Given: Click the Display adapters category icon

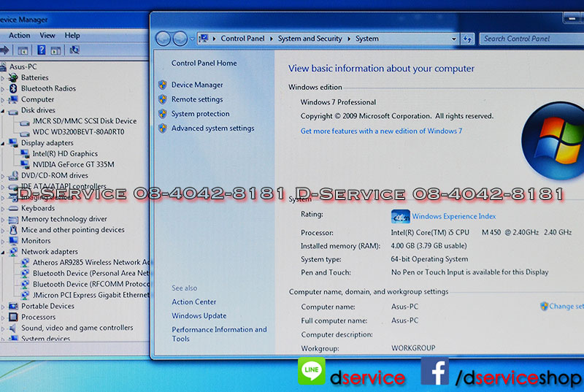Looking at the screenshot, I should 13,142.
